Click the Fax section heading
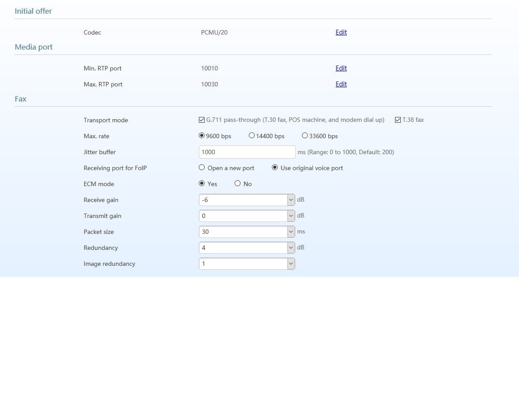Viewport: 519px width, 420px height. 20,99
